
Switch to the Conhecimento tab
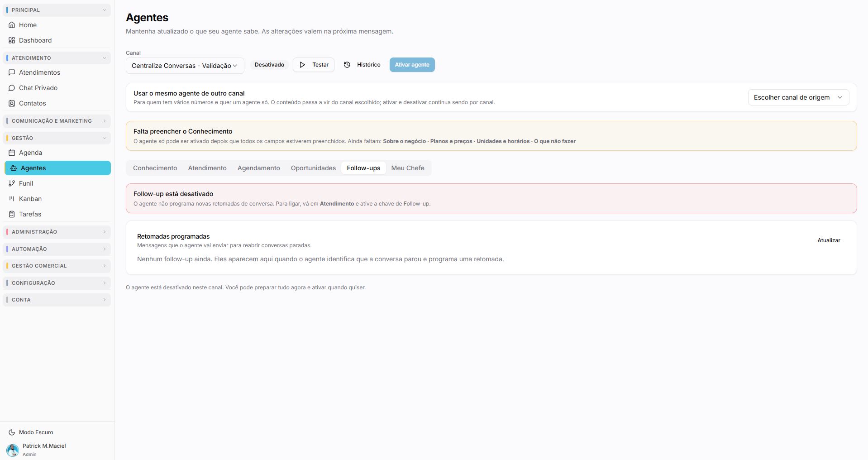(x=155, y=168)
